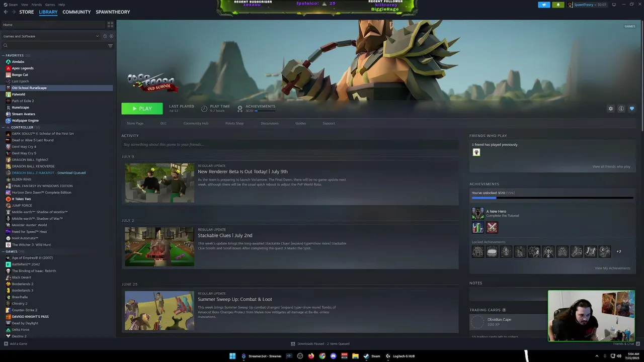Open New Renderer Beta news headline
644x362 pixels.
point(243,171)
